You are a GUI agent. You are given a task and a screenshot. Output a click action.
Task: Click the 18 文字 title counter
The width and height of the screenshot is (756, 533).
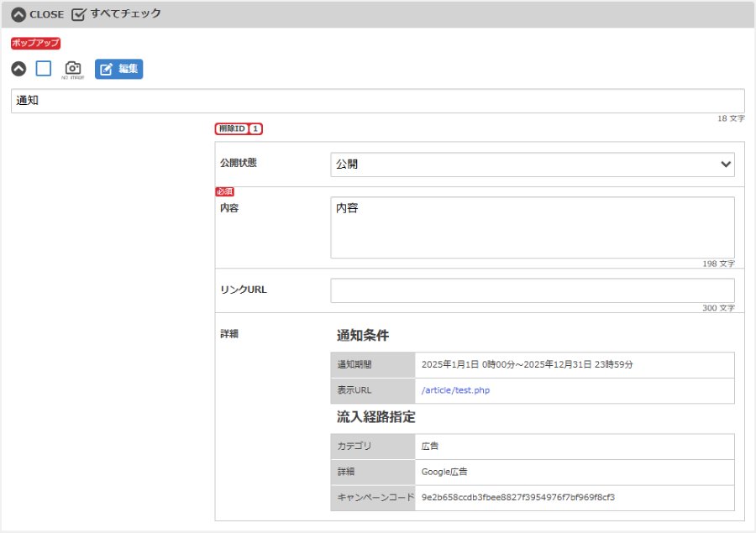point(731,118)
